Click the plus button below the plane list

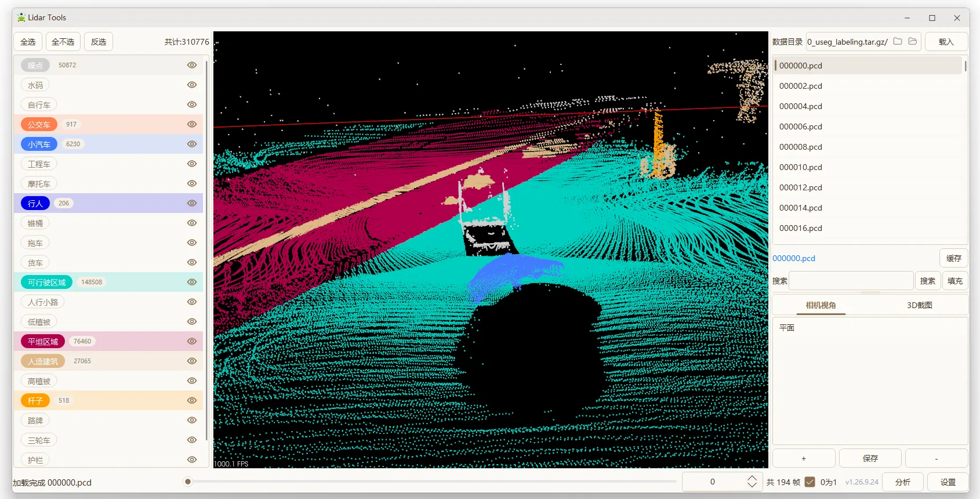[x=804, y=458]
